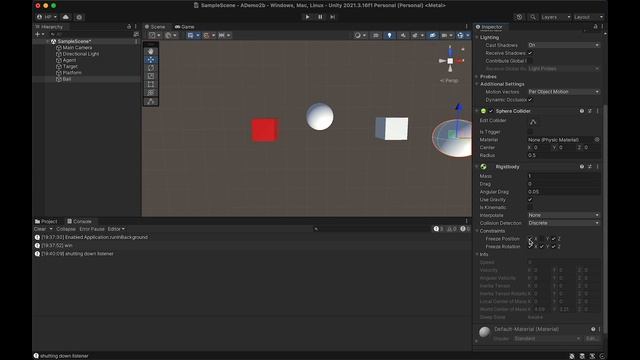Toggle the console Collapse button

pos(66,229)
